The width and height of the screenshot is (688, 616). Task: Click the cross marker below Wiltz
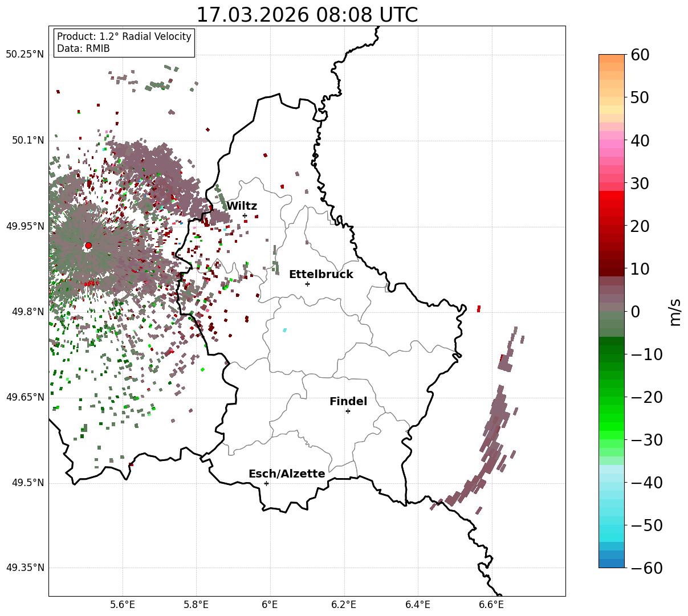[x=245, y=215]
